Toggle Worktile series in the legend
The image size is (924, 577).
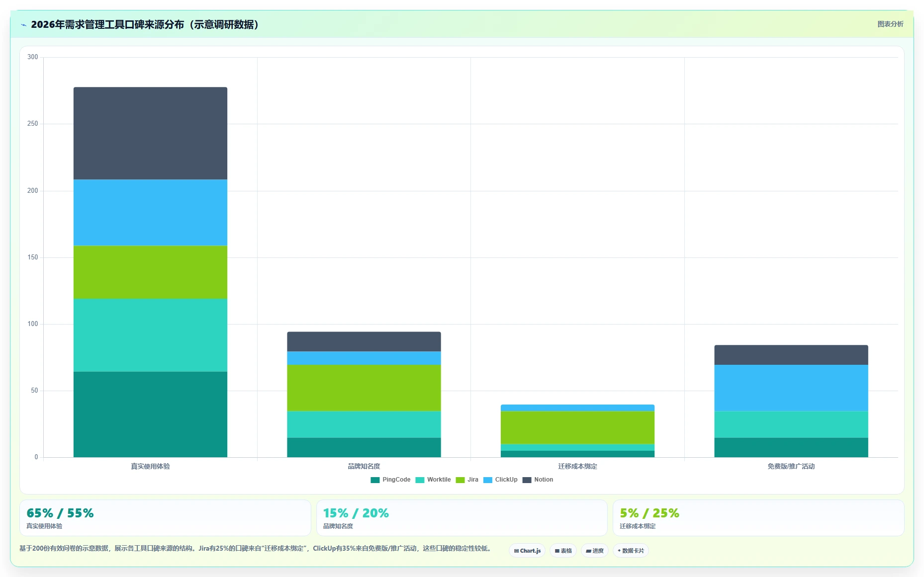pos(433,480)
